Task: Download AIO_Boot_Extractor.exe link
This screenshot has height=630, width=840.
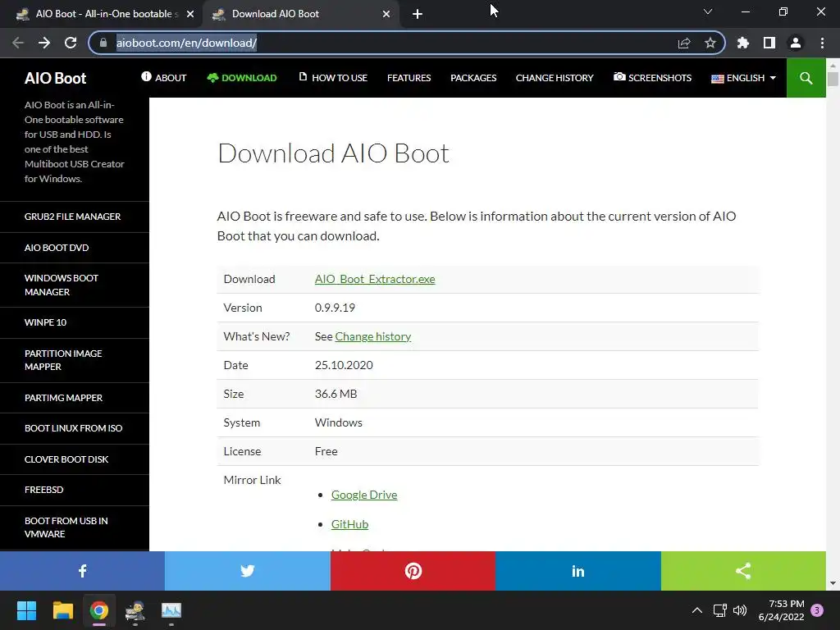Action: (x=375, y=279)
